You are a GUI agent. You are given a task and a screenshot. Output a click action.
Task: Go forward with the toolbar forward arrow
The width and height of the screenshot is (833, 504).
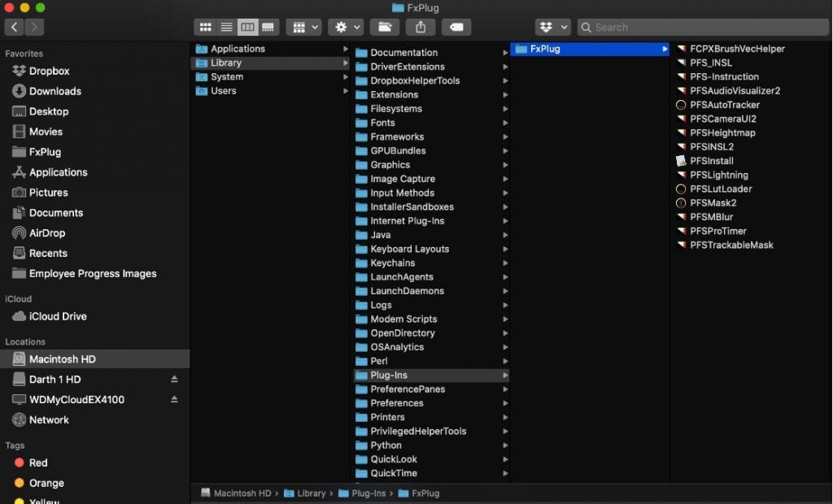click(x=34, y=27)
